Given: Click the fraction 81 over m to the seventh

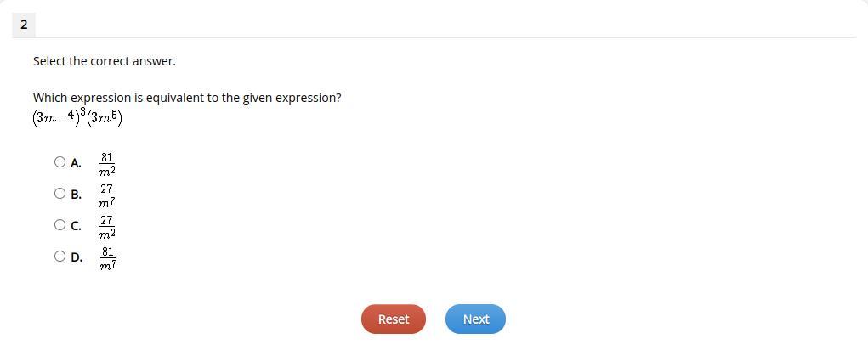Looking at the screenshot, I should pyautogui.click(x=108, y=257).
